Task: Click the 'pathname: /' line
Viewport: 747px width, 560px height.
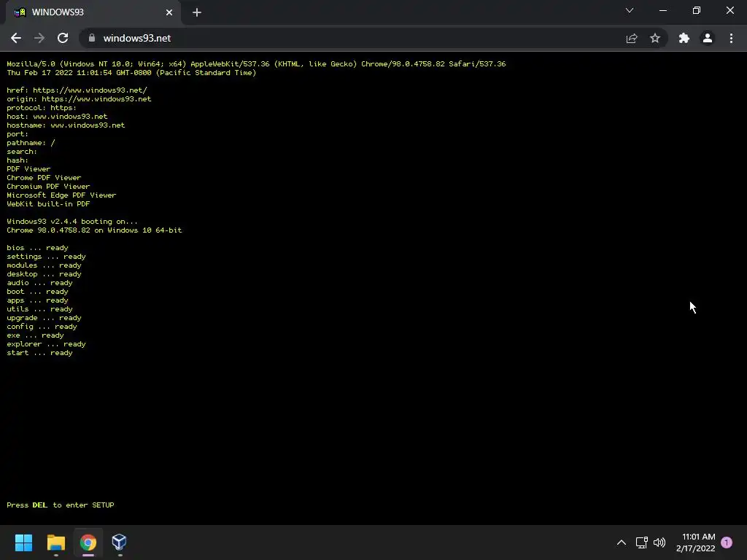Action: pos(31,143)
